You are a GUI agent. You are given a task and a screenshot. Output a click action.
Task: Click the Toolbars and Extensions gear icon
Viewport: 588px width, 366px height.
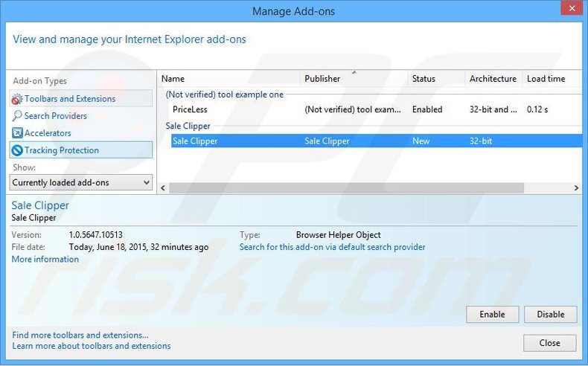tap(17, 99)
